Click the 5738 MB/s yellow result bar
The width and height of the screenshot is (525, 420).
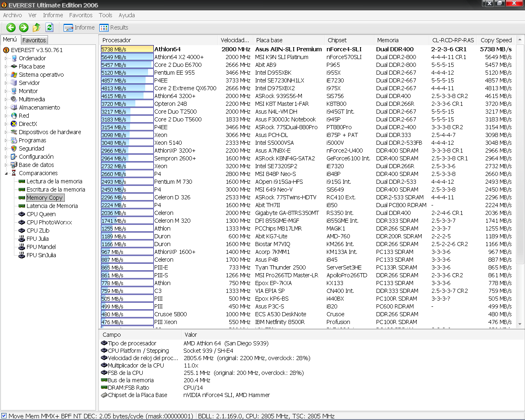coord(127,49)
